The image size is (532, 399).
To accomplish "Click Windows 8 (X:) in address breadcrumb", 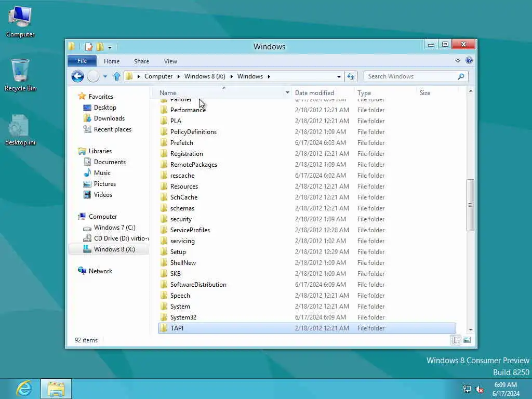I will (205, 76).
